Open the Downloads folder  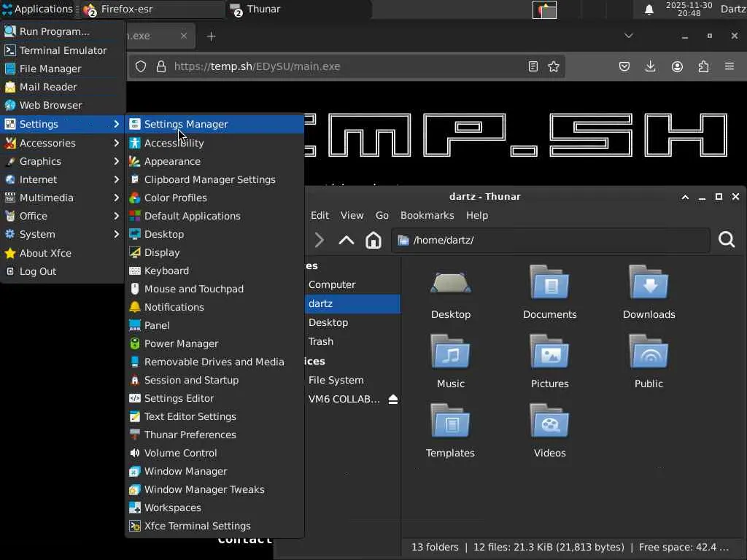649,292
